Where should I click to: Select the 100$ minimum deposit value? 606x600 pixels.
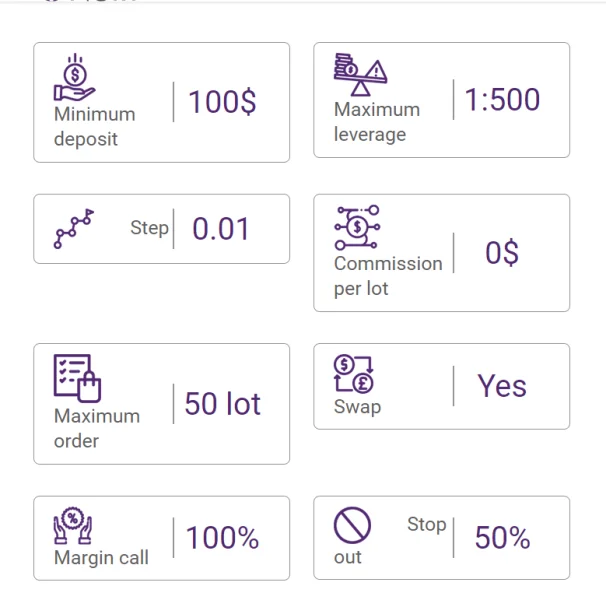tap(222, 102)
